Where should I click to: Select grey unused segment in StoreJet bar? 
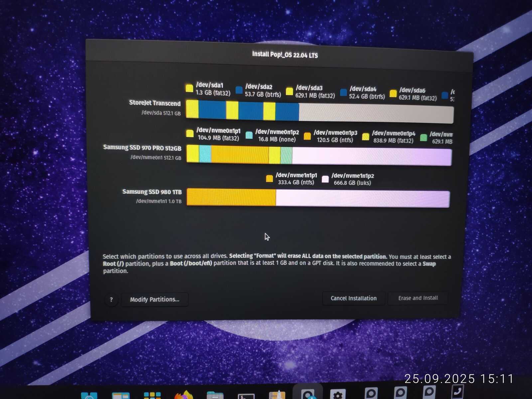point(376,113)
